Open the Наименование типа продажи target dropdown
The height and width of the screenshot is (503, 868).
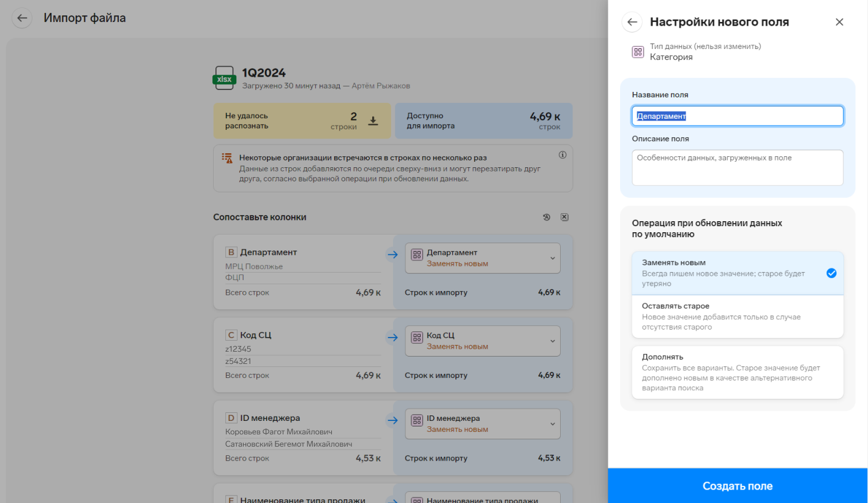pyautogui.click(x=482, y=497)
